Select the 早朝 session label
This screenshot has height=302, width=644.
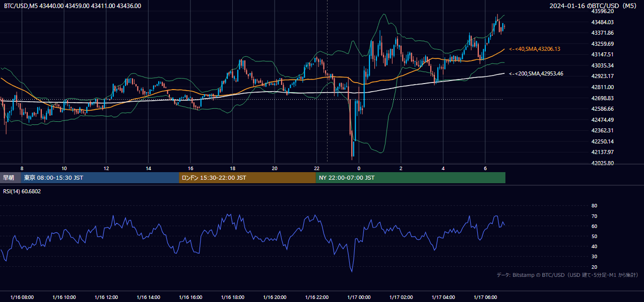point(10,178)
